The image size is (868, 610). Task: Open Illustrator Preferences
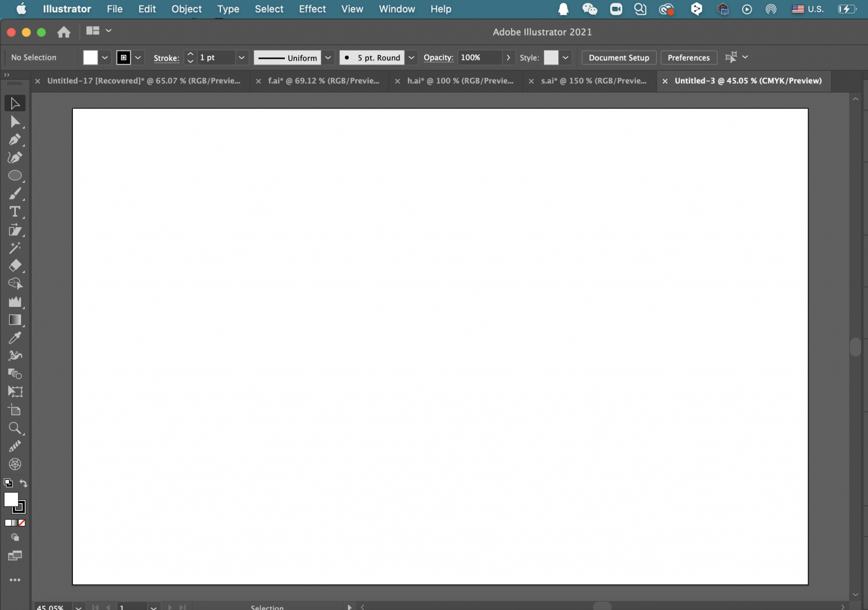(688, 57)
